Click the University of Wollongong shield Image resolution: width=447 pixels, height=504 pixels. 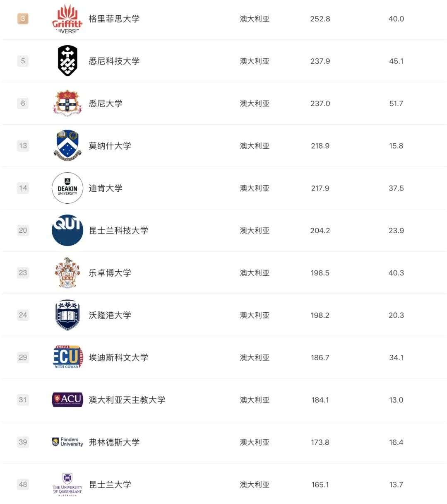click(67, 315)
